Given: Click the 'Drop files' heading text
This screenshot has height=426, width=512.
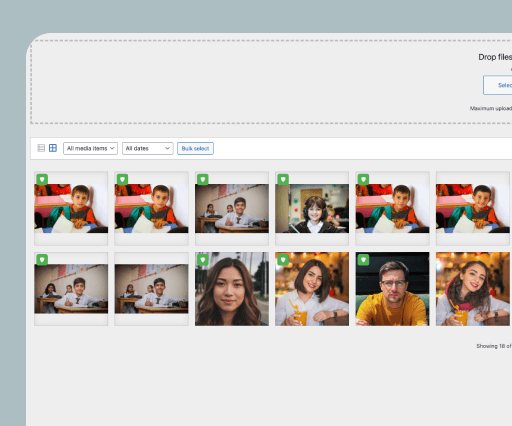Looking at the screenshot, I should coord(495,57).
